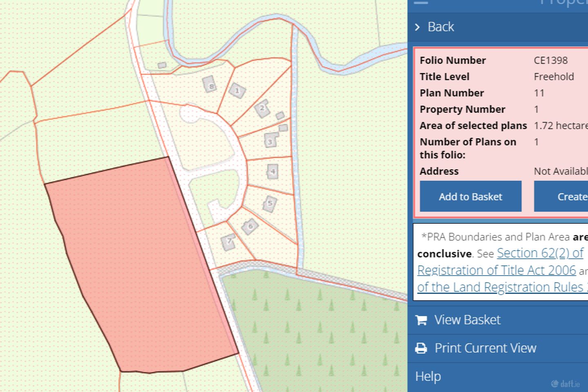The width and height of the screenshot is (588, 392).
Task: Open the Land Registration Rules link
Action: point(502,287)
